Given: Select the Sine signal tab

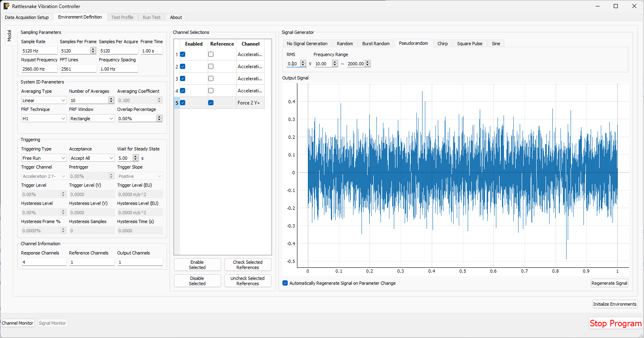Looking at the screenshot, I should point(496,44).
